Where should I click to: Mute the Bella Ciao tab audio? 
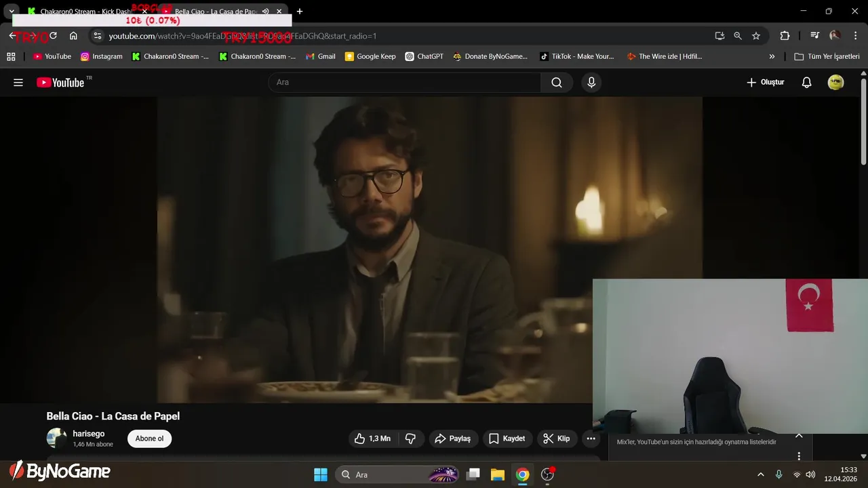(265, 12)
